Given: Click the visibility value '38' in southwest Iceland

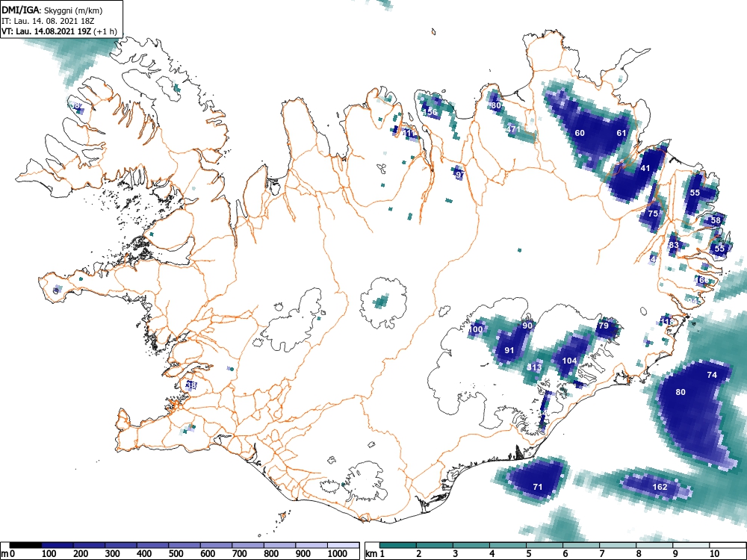Looking at the screenshot, I should pos(191,385).
